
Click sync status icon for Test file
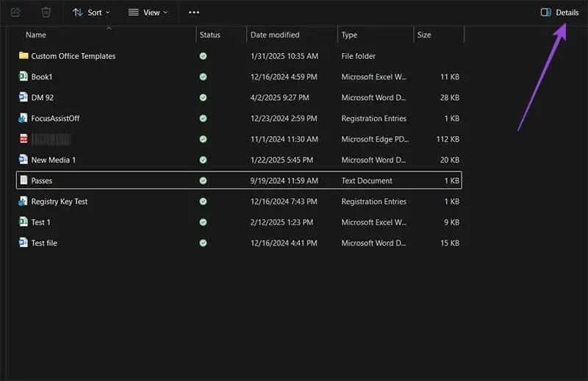pyautogui.click(x=203, y=243)
